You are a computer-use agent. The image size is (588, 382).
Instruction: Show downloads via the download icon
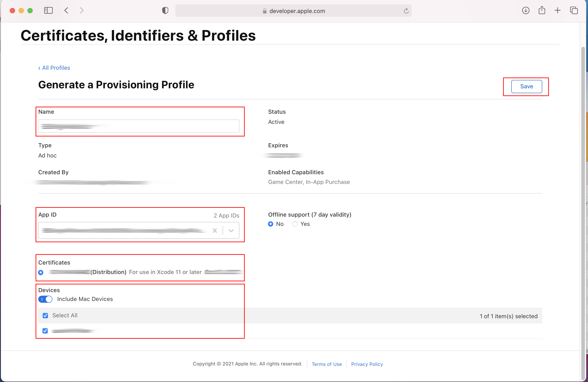(x=525, y=10)
